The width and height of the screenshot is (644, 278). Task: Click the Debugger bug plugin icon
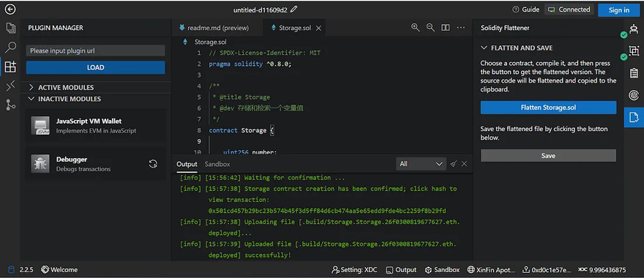[40, 163]
